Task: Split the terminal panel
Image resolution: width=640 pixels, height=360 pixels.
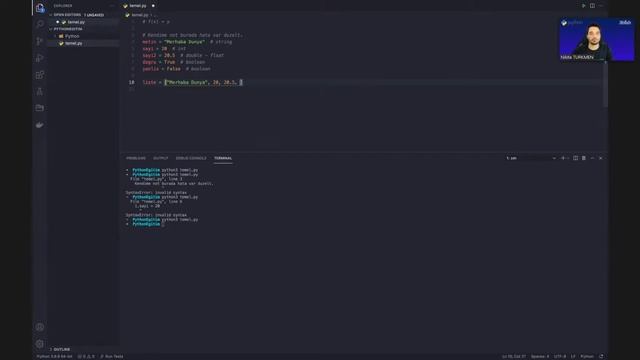Action: 576,158
